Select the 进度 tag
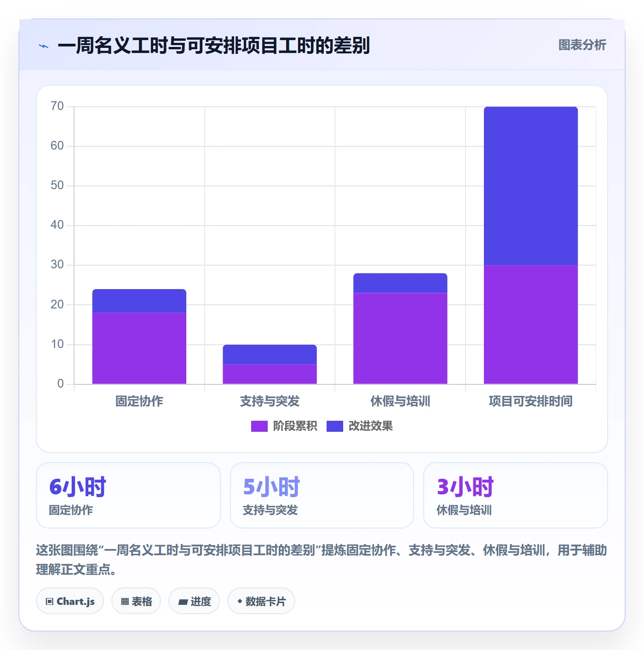The width and height of the screenshot is (644, 650). [194, 601]
